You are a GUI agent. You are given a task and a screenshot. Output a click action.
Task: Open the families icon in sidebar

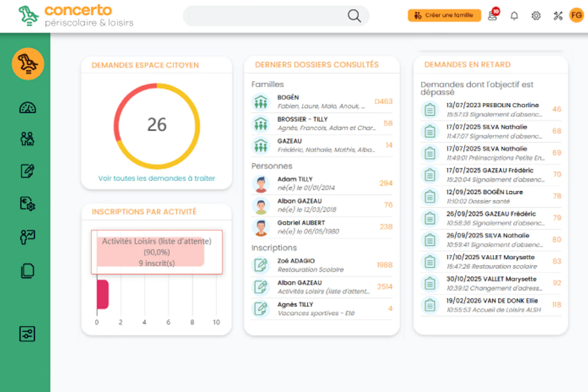click(28, 139)
